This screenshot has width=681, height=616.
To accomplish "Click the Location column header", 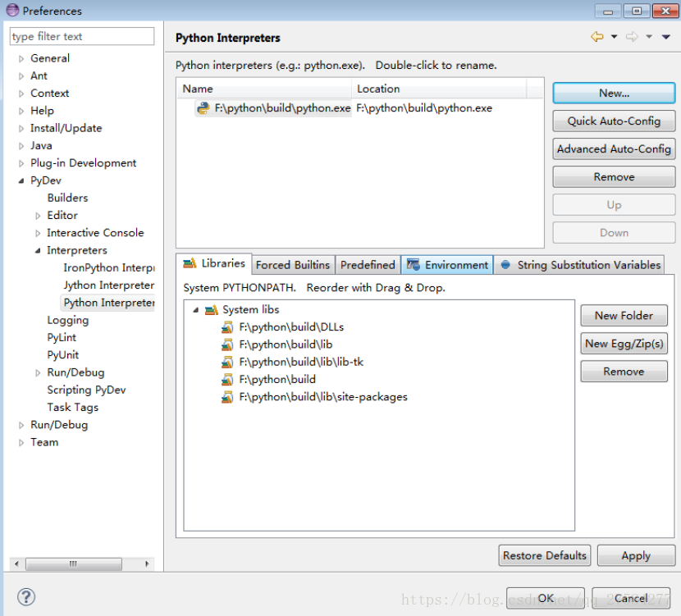I will (x=439, y=89).
